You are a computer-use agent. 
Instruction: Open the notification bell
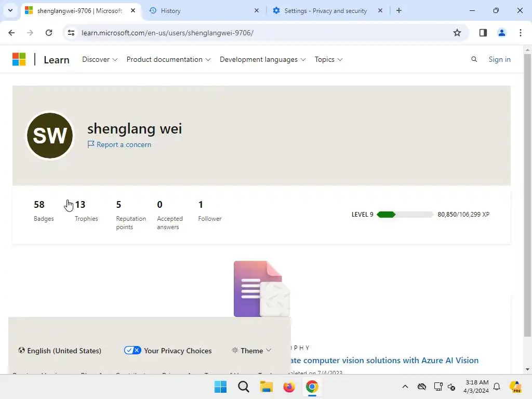click(497, 387)
